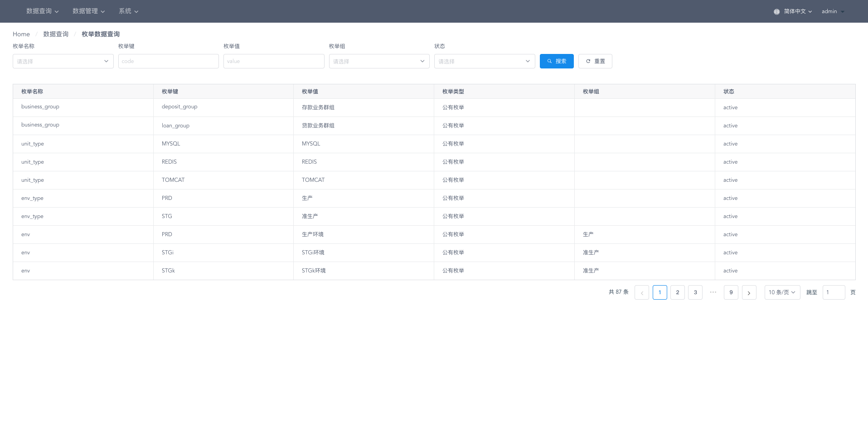Open the admin user dropdown
868x442 pixels.
tap(833, 11)
